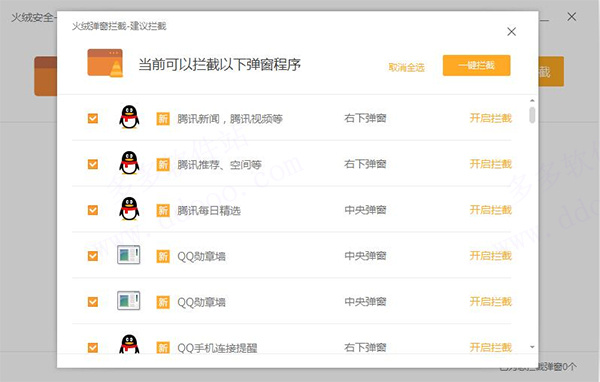Click 右下弹窗 in the 腾讯推荐、空间等 row
This screenshot has height=382, width=600.
365,164
